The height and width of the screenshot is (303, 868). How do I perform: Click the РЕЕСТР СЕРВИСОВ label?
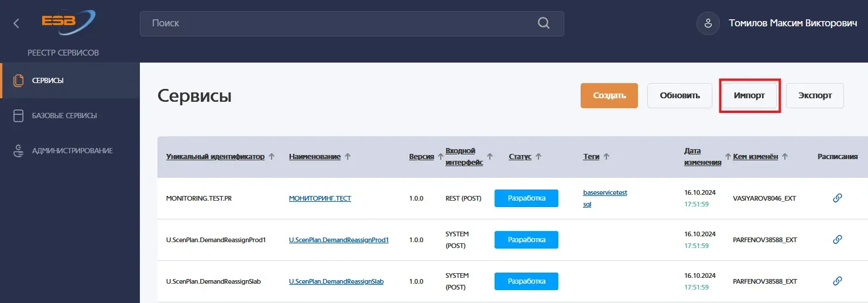(63, 53)
